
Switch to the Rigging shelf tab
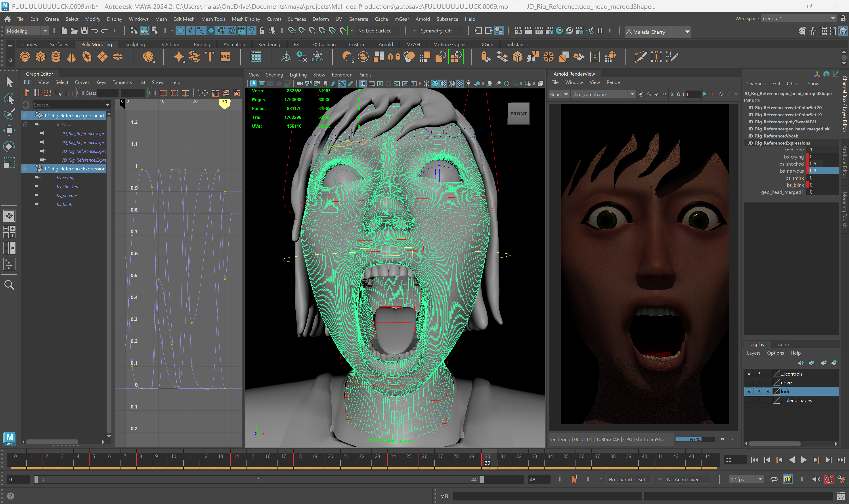(x=202, y=44)
